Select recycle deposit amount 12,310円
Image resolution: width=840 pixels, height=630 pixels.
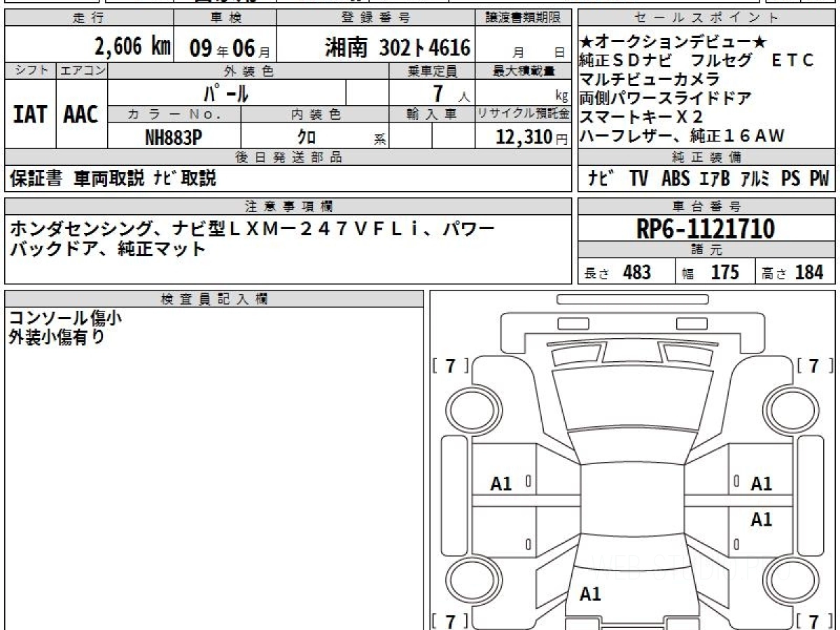click(x=531, y=137)
